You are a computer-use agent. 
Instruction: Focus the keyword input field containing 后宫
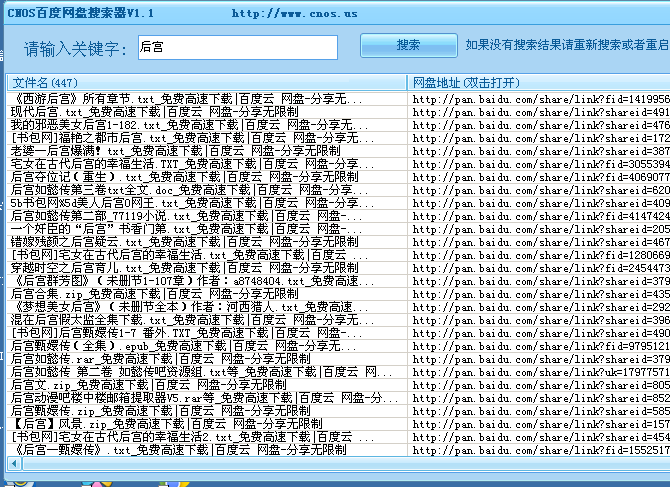tap(238, 47)
